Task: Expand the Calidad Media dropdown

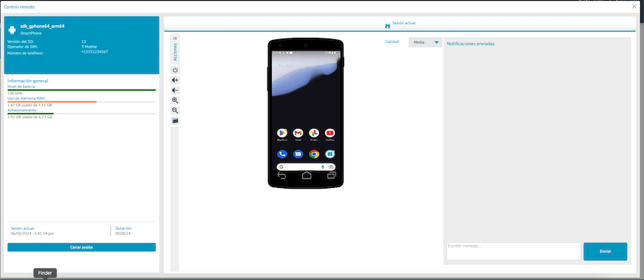Action: (425, 42)
